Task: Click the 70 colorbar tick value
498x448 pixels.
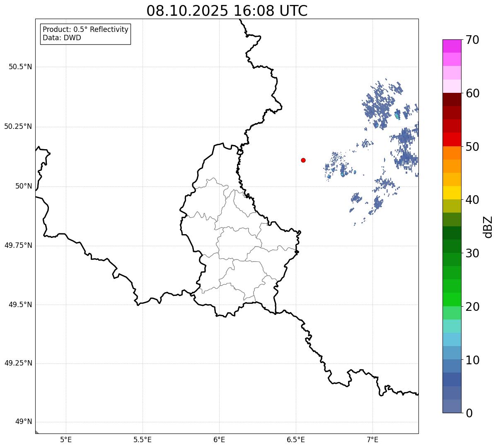Action: pyautogui.click(x=472, y=40)
